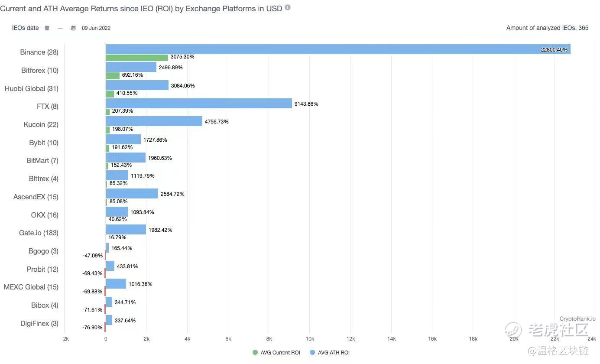
Task: Click the "22800.40%" value label
Action: click(554, 50)
